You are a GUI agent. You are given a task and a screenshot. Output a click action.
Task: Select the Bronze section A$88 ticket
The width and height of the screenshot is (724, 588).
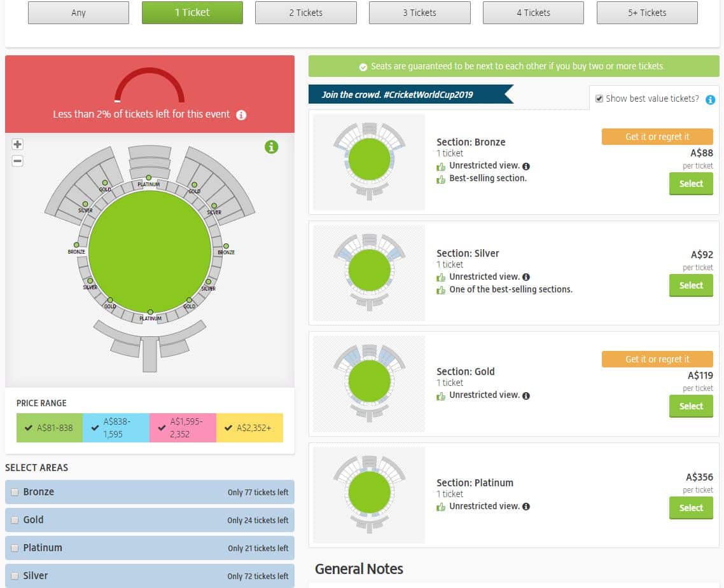click(690, 184)
